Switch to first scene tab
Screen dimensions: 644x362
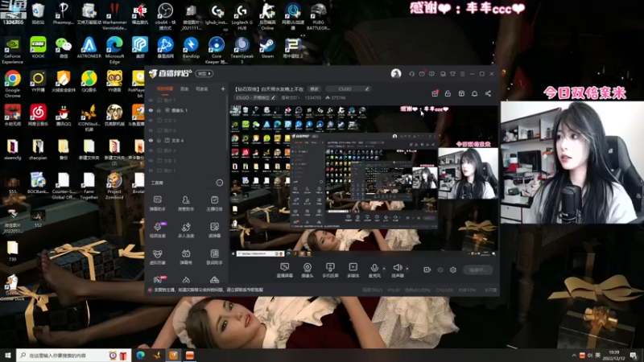165,88
